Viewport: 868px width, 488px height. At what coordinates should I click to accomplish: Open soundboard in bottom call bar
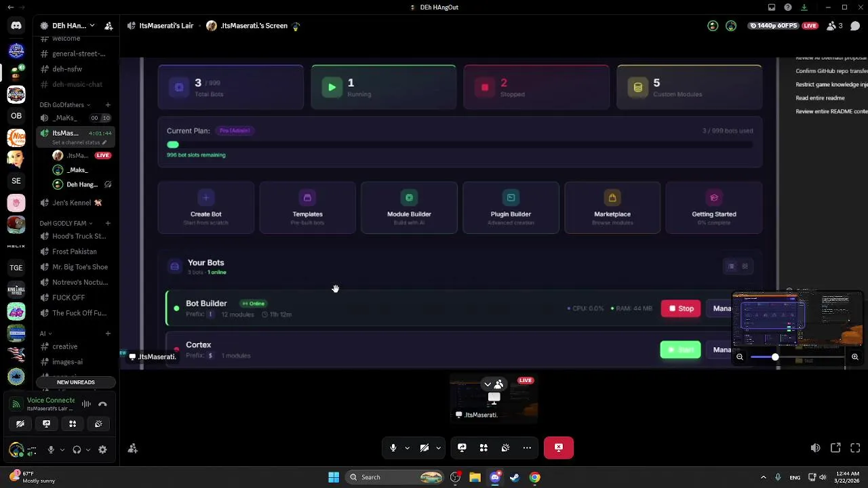point(505,447)
